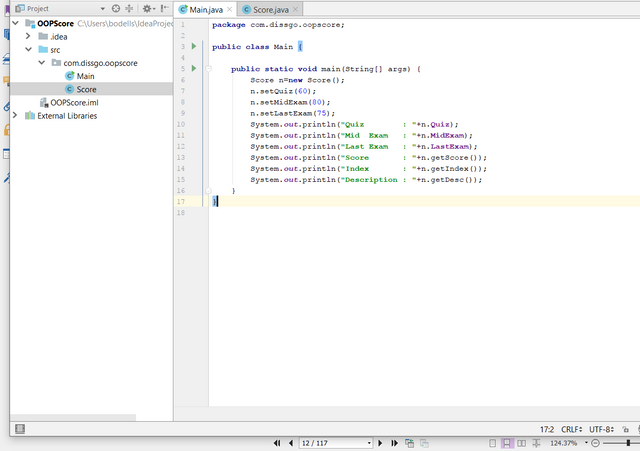Viewport: 640px width, 451px height.
Task: Collapse the OOPScore root node
Action: [16, 23]
